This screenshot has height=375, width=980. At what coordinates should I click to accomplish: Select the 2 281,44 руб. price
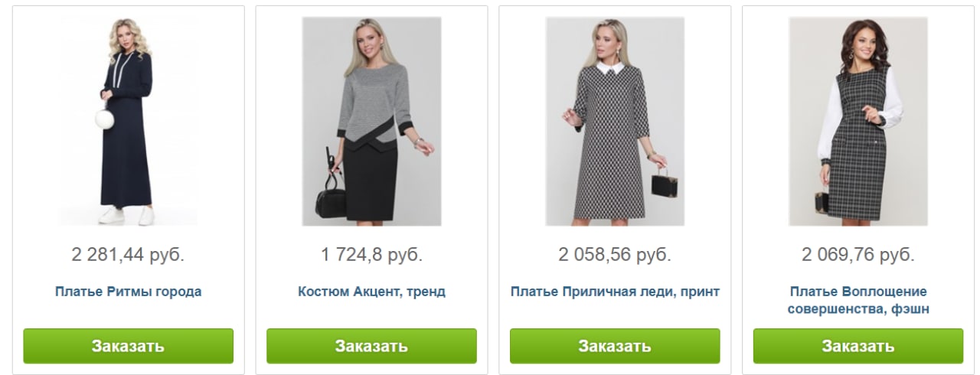pos(128,255)
